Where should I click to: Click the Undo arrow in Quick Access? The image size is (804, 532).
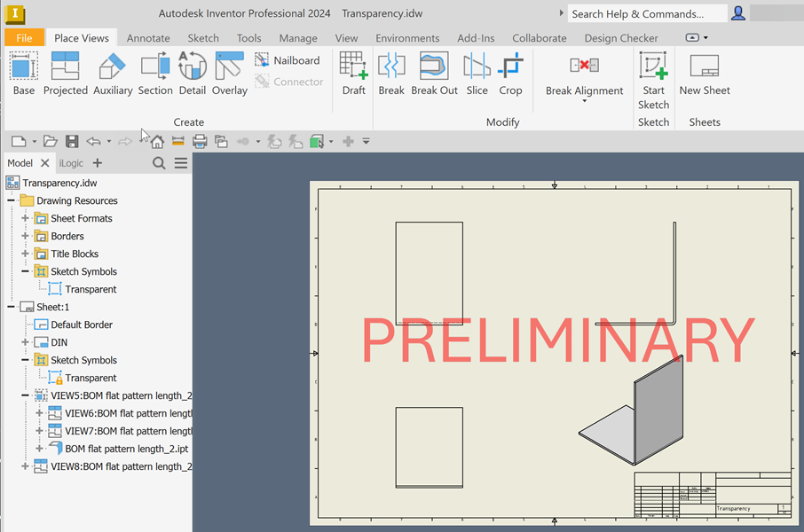tap(96, 140)
